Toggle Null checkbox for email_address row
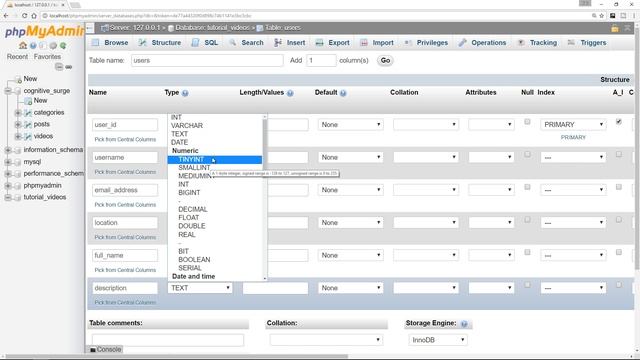The height and width of the screenshot is (360, 640). click(x=527, y=187)
